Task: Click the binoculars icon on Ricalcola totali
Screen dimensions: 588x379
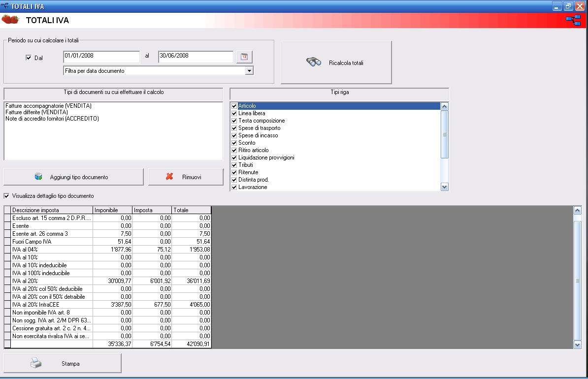Action: 314,62
